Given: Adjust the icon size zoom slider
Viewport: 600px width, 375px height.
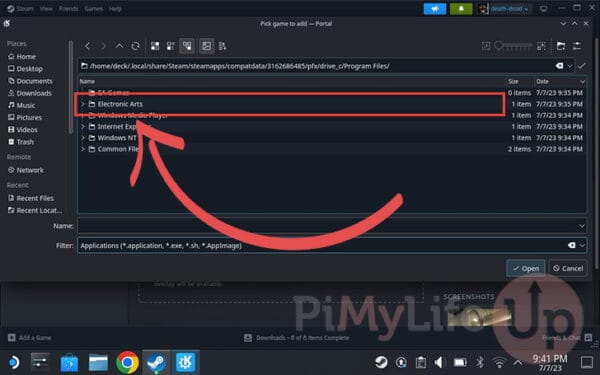Looking at the screenshot, I should point(514,46).
